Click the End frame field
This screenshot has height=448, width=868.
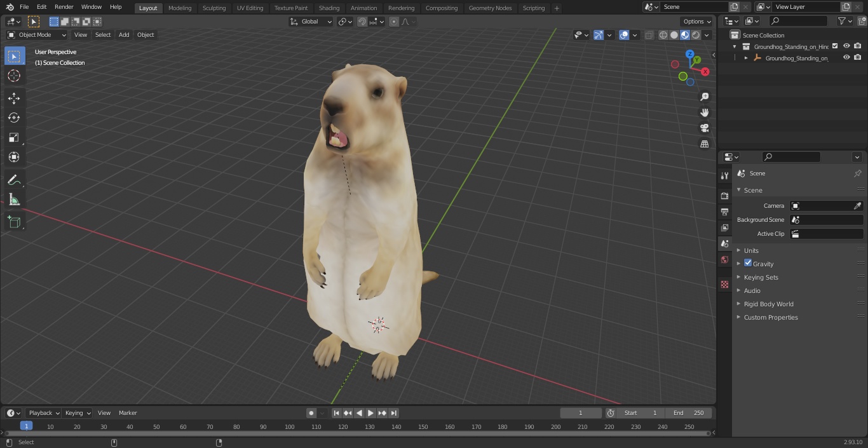pos(689,413)
